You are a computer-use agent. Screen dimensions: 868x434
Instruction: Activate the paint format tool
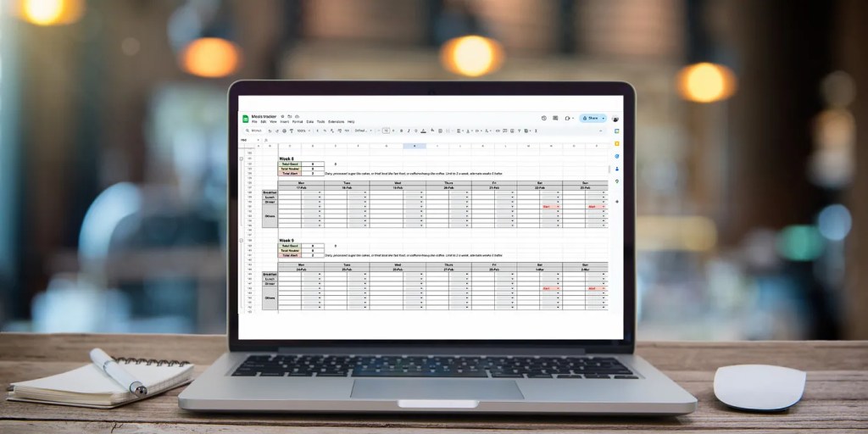pos(292,131)
